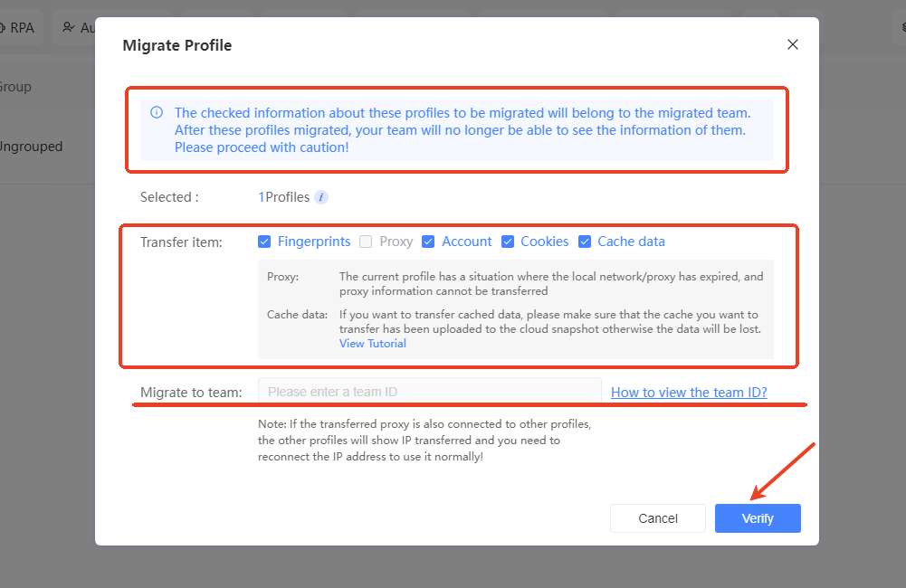This screenshot has width=906, height=588.
Task: Uncheck the Fingerprints checkbox
Action: 264,242
